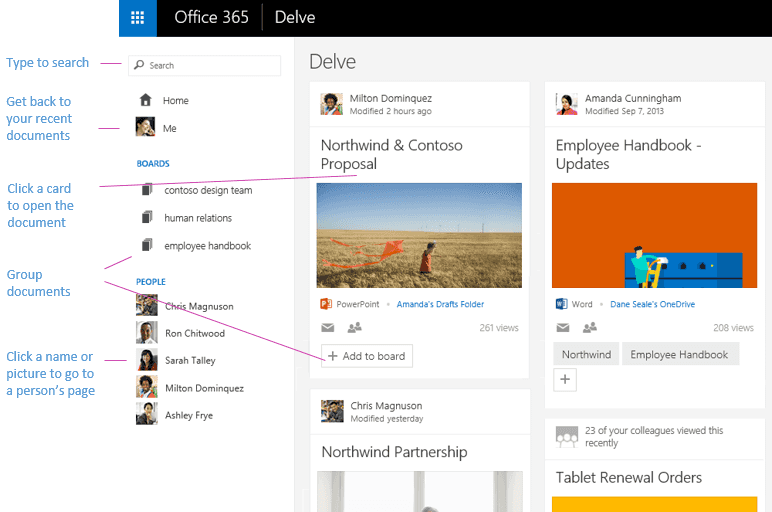This screenshot has height=512, width=772.
Task: Open Chris Magnuson's page from People list
Action: 199,306
